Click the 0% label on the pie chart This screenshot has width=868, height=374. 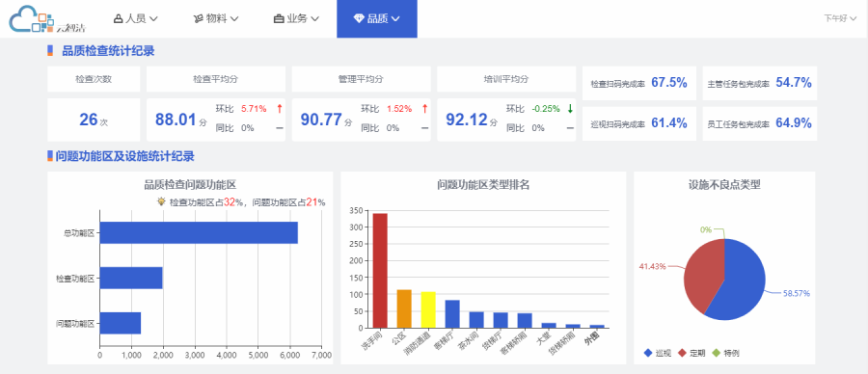coord(706,229)
